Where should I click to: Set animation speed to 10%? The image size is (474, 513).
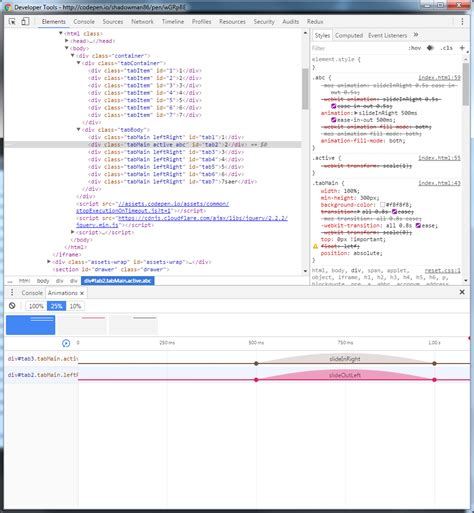[x=75, y=306]
